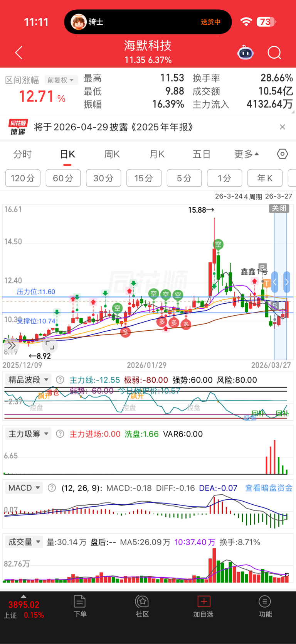This screenshot has height=644, width=296.
Task: Open hexagon chart settings icon
Action: pyautogui.click(x=283, y=154)
